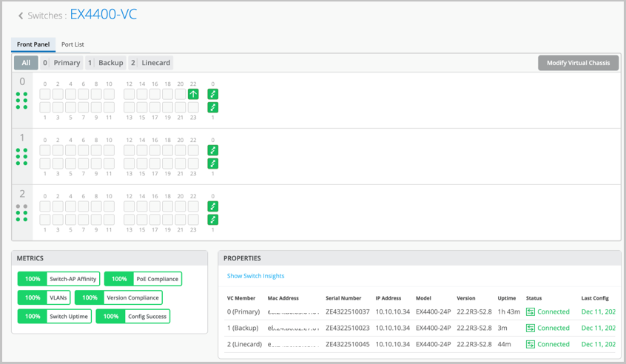Switch to the Port List tab
The image size is (626, 364).
click(73, 44)
